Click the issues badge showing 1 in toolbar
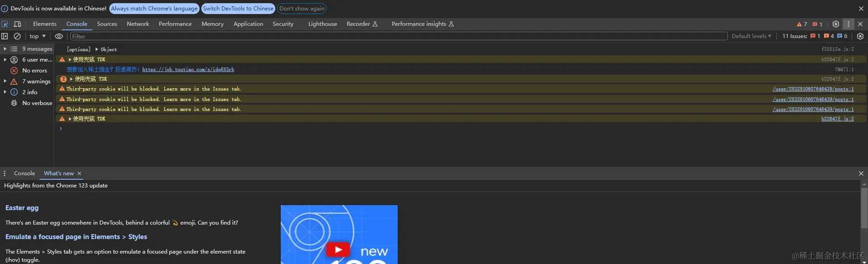Image resolution: width=868 pixels, height=264 pixels. (818, 24)
